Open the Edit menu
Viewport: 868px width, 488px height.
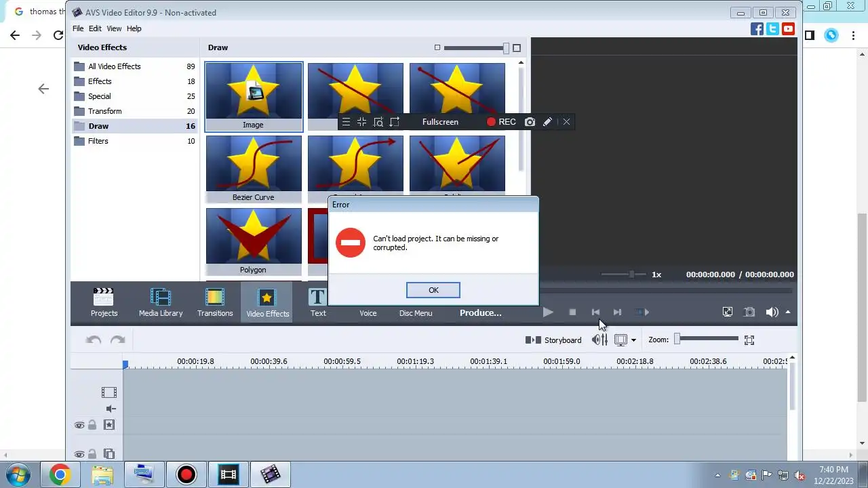tap(95, 28)
